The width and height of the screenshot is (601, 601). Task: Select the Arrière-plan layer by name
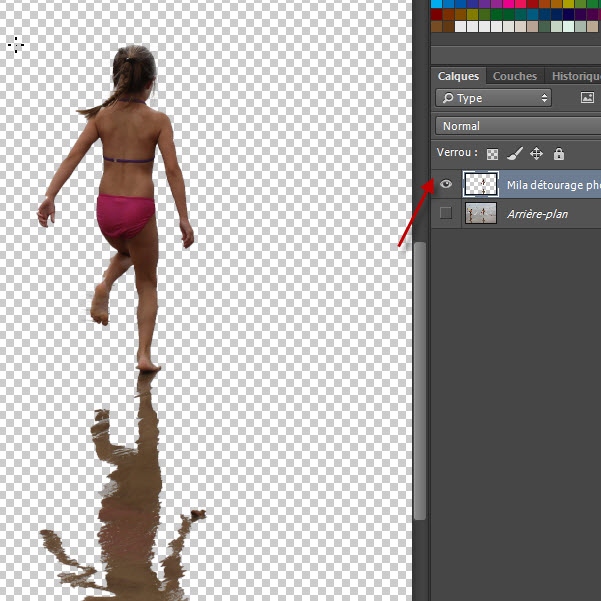click(x=537, y=213)
